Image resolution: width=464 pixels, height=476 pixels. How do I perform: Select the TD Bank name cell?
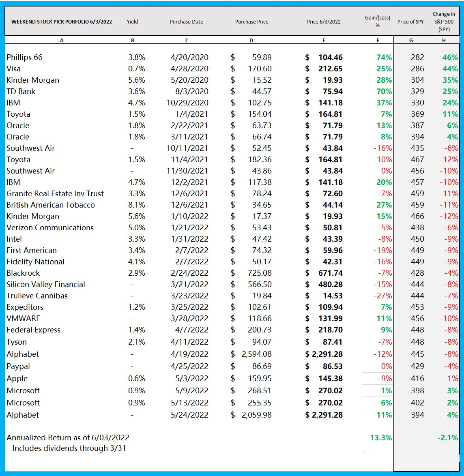click(x=21, y=91)
